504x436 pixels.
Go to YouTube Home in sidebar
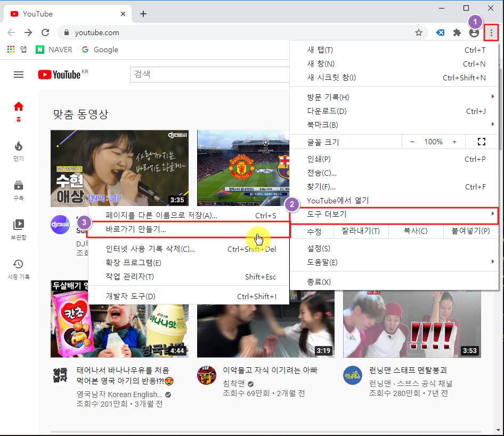(x=19, y=112)
